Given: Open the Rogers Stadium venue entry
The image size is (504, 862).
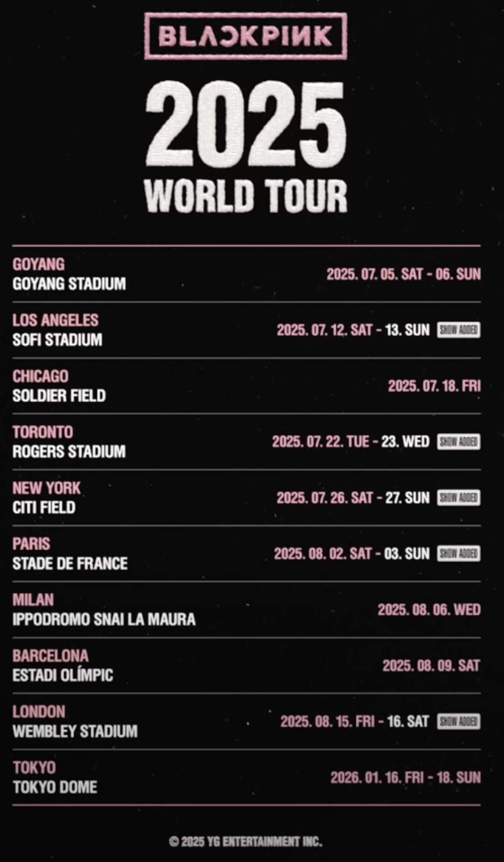Looking at the screenshot, I should (69, 452).
